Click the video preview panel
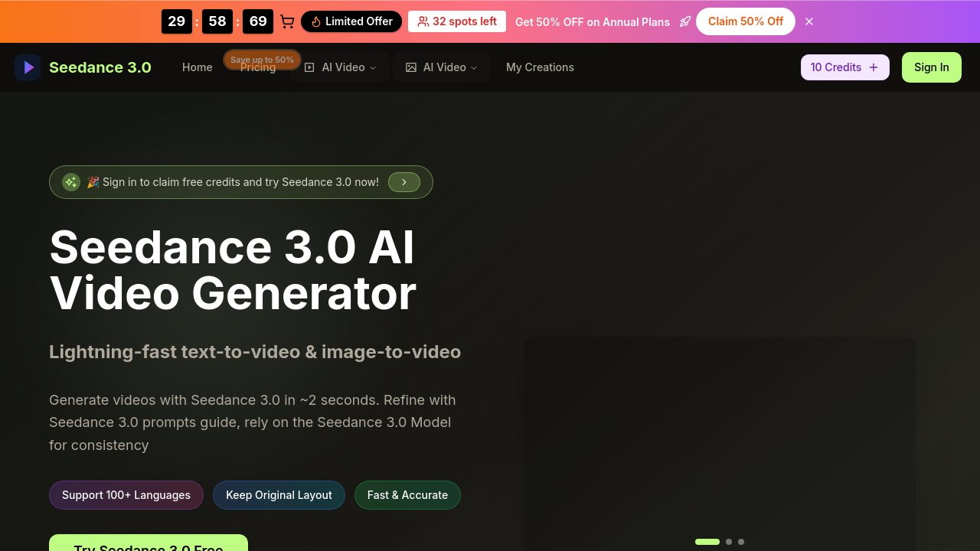The height and width of the screenshot is (551, 980). point(720,444)
